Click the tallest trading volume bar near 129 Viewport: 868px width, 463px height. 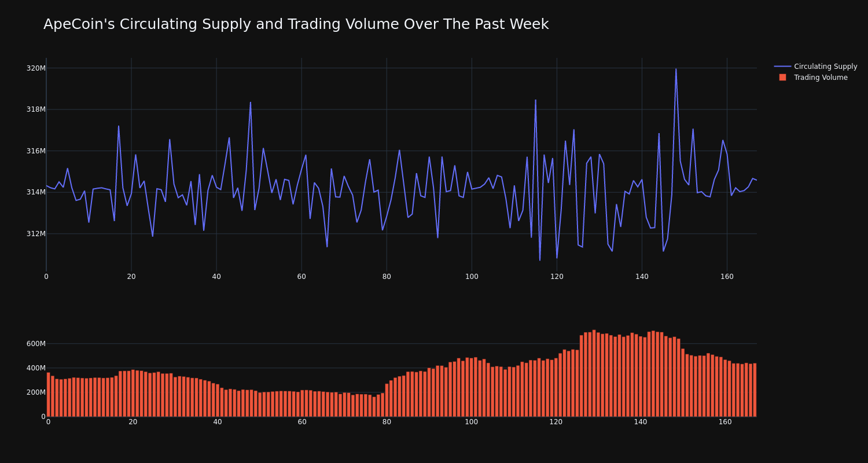point(594,373)
